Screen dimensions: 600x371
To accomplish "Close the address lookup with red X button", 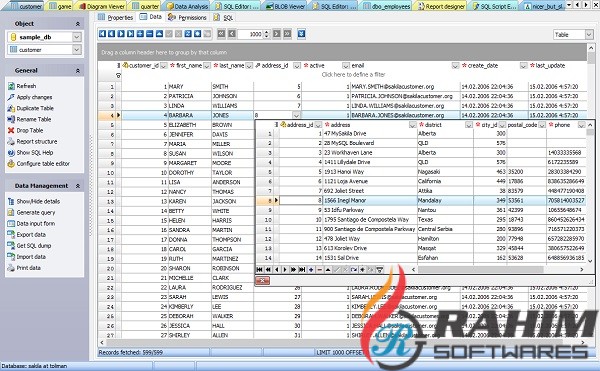I will click(x=262, y=280).
